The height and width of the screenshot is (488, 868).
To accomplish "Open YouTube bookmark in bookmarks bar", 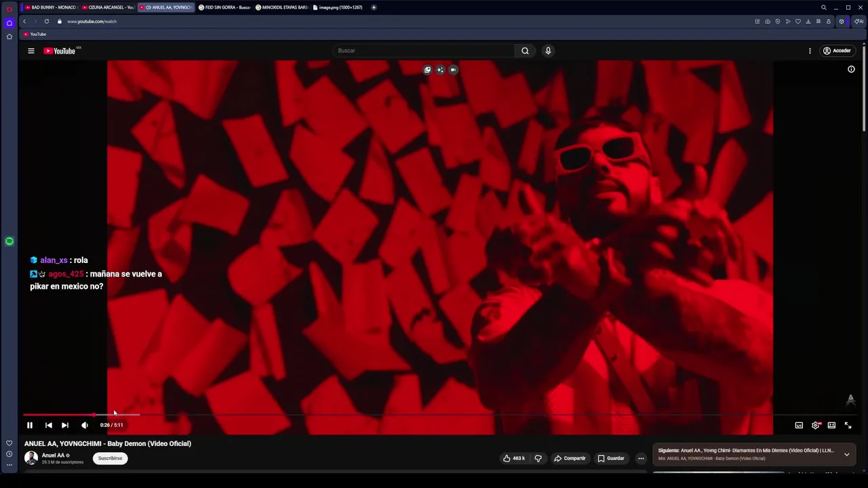I will coord(35,34).
